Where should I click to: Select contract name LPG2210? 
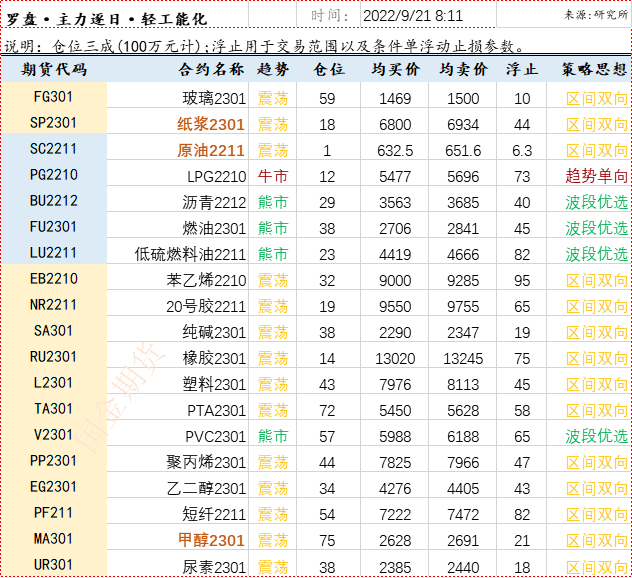coord(216,177)
